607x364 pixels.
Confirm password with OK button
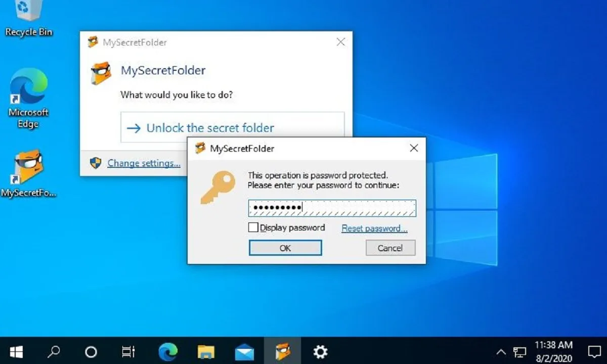[285, 248]
